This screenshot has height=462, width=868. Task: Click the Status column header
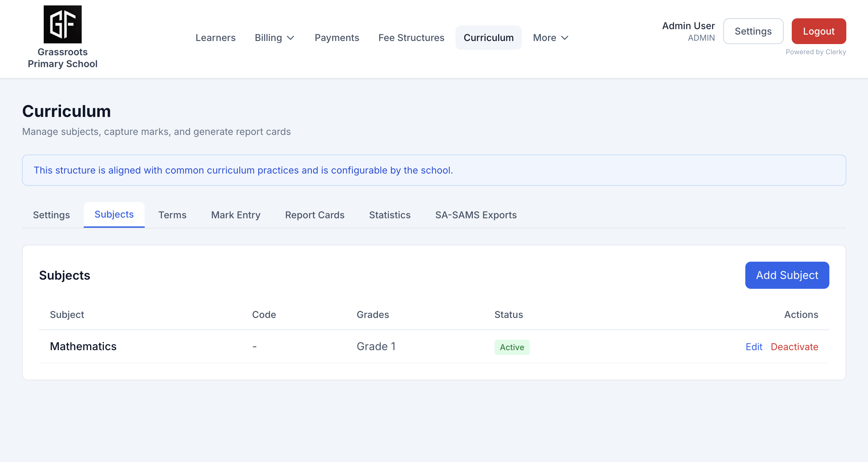(x=509, y=315)
